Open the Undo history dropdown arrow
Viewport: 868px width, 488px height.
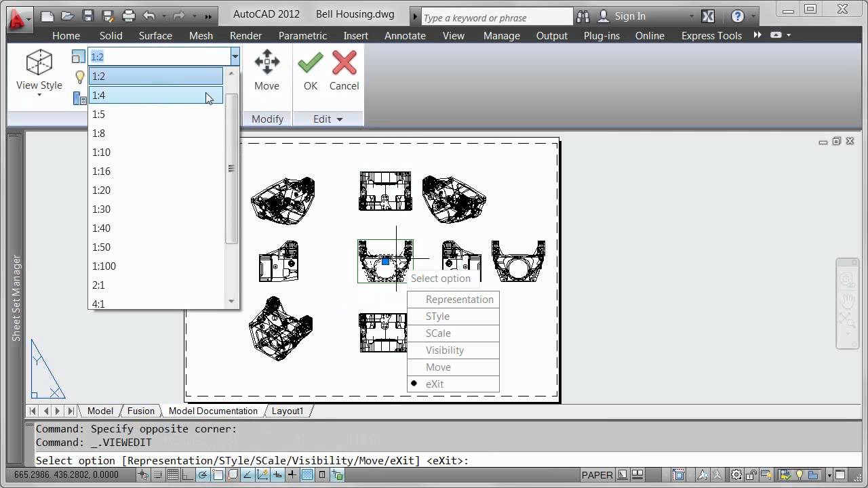pyautogui.click(x=163, y=16)
